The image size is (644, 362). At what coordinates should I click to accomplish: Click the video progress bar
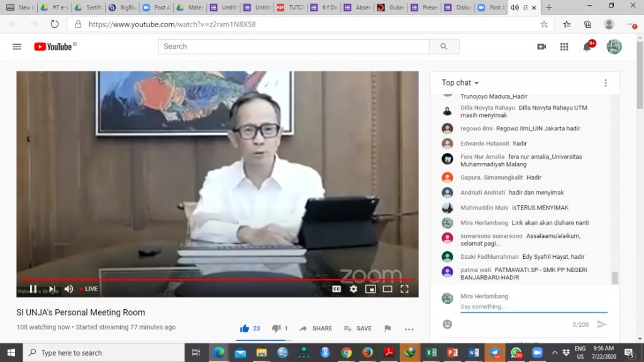click(217, 280)
